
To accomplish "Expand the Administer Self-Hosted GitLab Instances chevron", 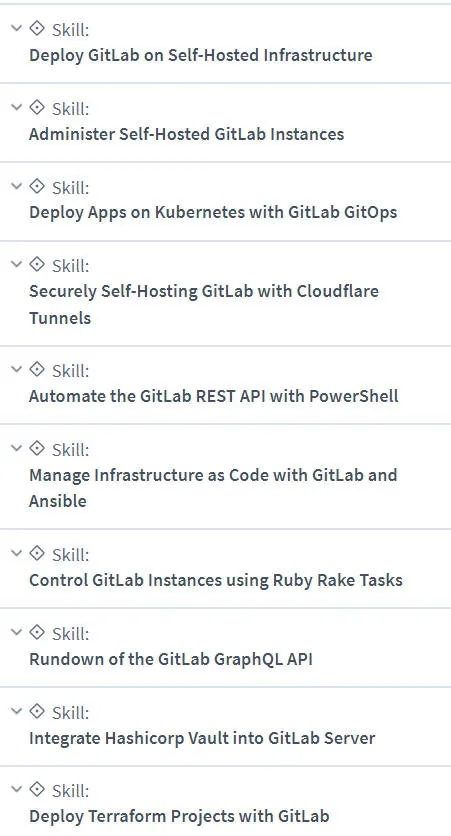I will [x=17, y=107].
